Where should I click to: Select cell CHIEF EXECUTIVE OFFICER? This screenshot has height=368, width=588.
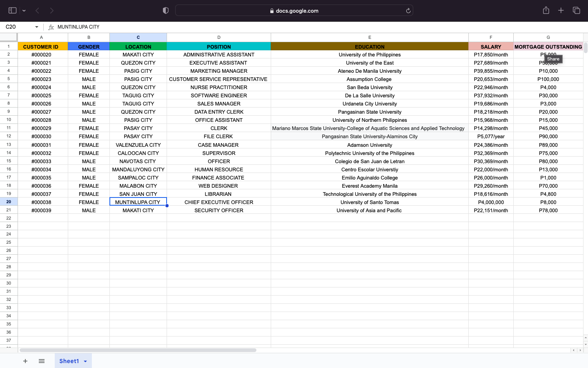219,202
